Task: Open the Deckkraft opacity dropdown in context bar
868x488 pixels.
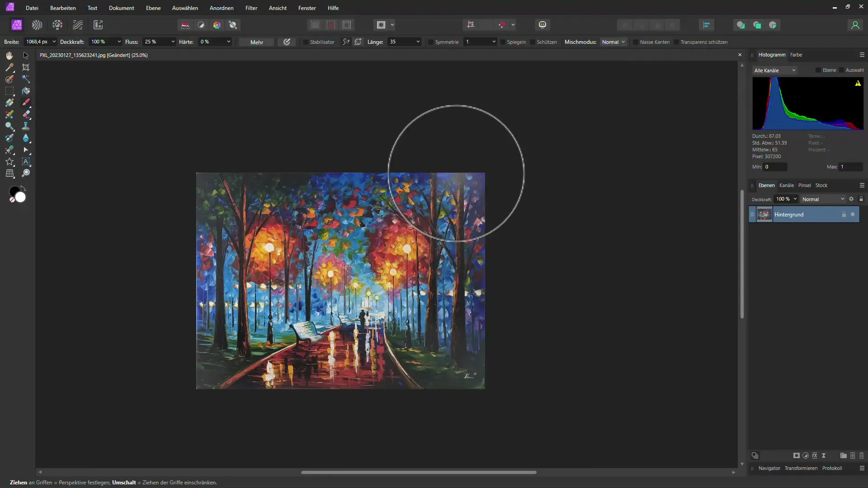Action: click(119, 42)
